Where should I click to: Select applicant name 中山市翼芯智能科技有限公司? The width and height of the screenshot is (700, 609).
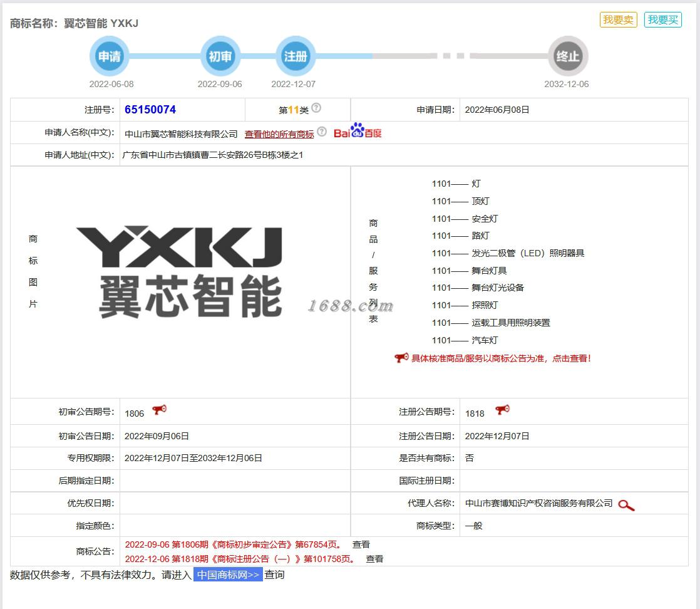[181, 134]
